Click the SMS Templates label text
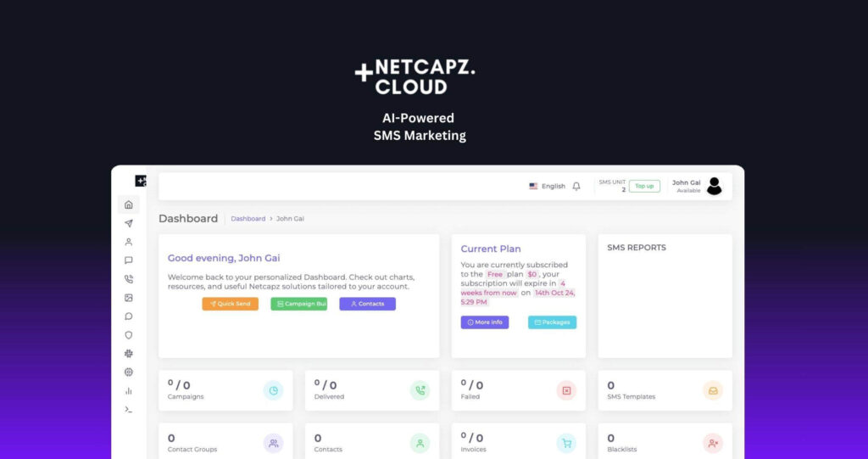The width and height of the screenshot is (868, 459). click(631, 397)
